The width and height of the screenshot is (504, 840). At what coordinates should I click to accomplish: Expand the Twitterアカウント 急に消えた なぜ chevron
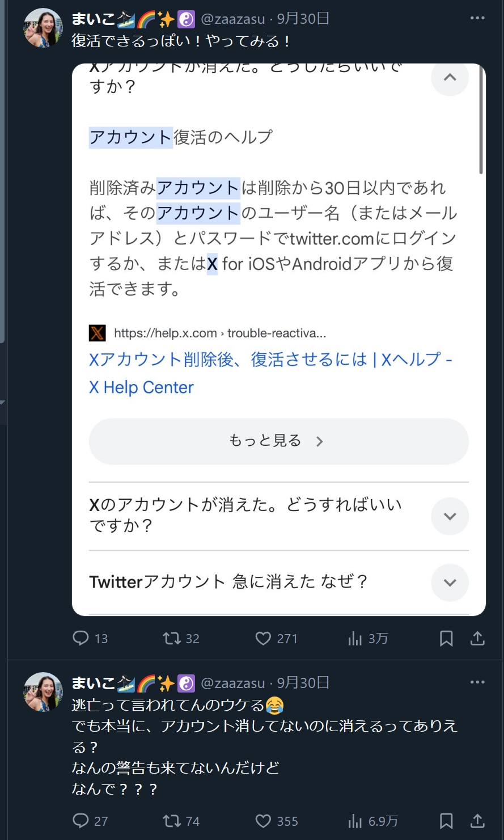[x=450, y=582]
